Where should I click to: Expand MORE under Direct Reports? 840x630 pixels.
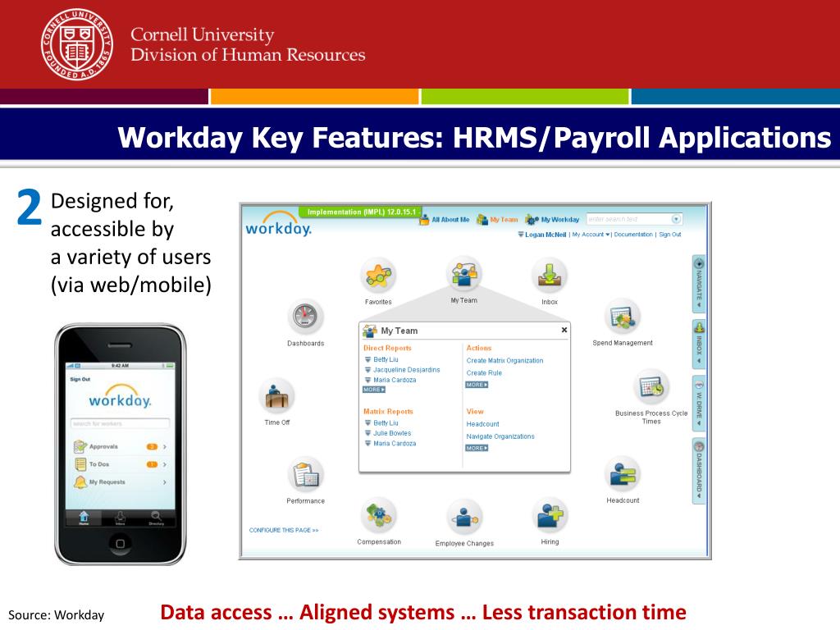coord(374,390)
